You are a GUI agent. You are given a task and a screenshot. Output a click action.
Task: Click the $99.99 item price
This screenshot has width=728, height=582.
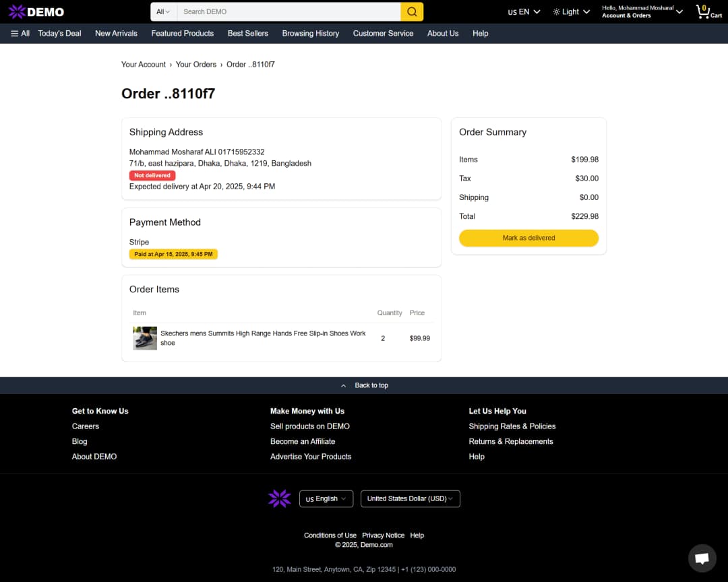click(420, 338)
